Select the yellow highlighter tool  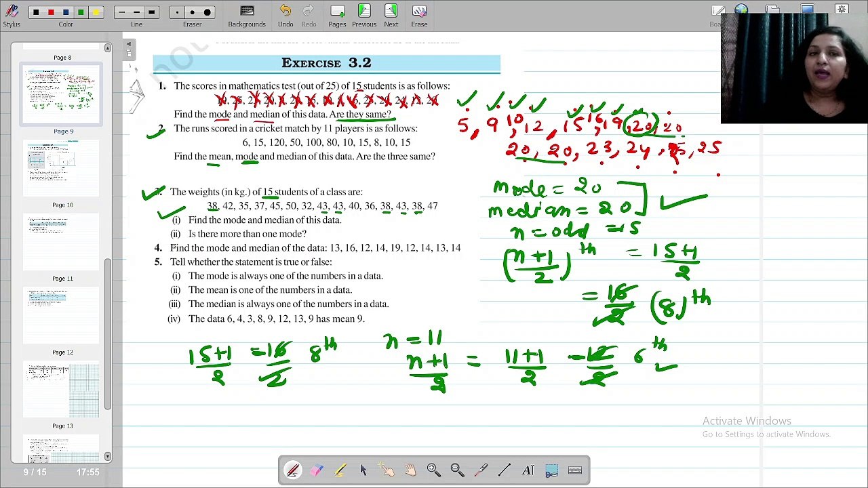coord(340,470)
